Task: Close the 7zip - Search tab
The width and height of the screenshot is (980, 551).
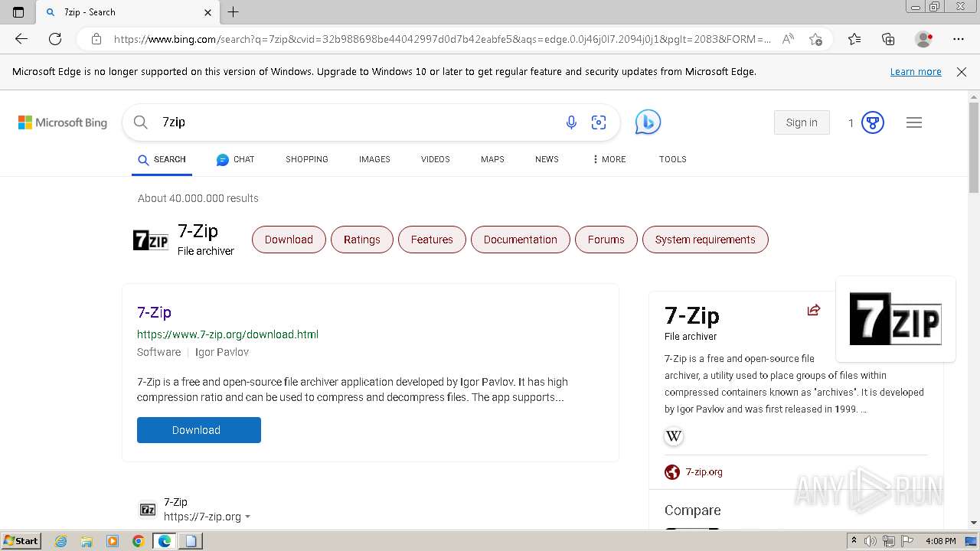Action: pos(207,12)
